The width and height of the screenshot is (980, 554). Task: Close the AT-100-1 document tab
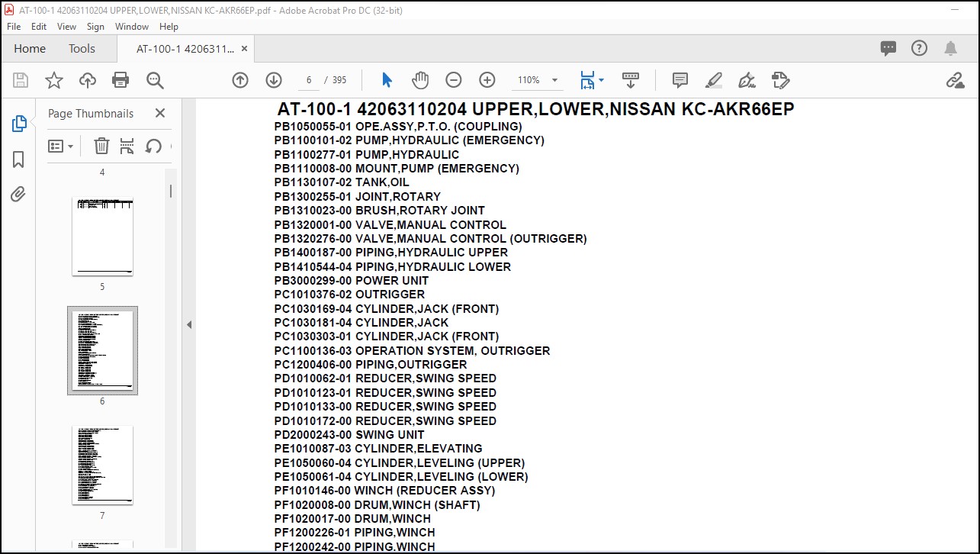click(244, 48)
